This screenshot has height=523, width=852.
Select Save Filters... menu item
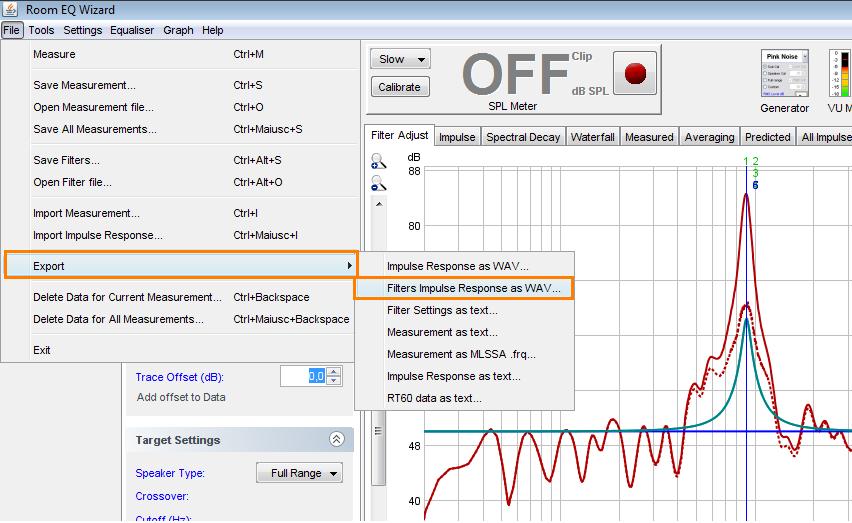coord(180,160)
